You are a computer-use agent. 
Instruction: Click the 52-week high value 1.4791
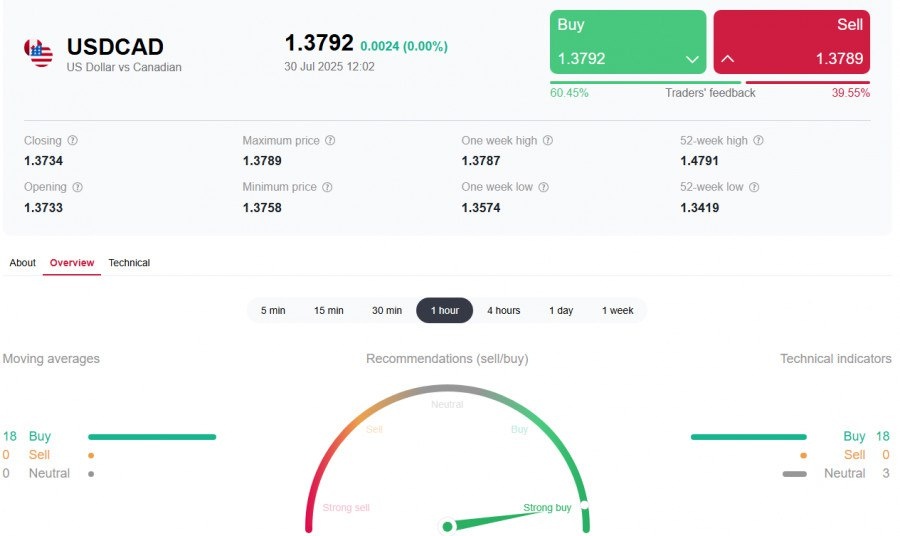point(699,161)
